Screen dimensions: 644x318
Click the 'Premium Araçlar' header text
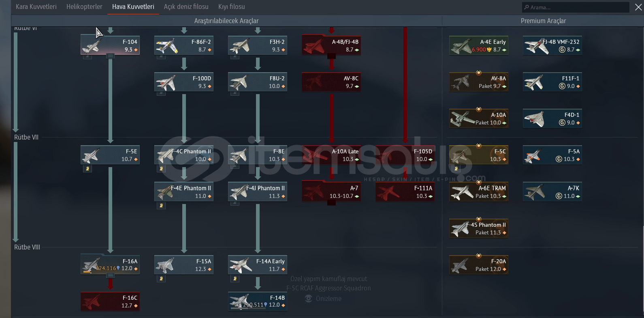click(543, 21)
